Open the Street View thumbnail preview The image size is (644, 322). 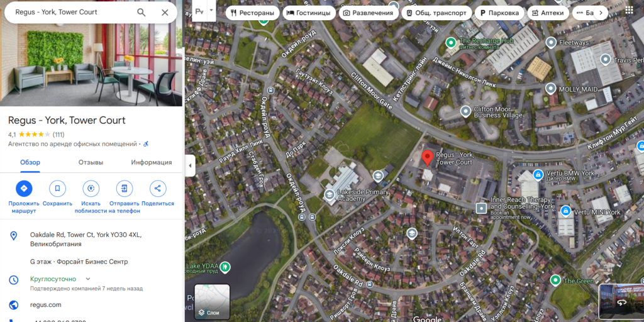tap(621, 302)
